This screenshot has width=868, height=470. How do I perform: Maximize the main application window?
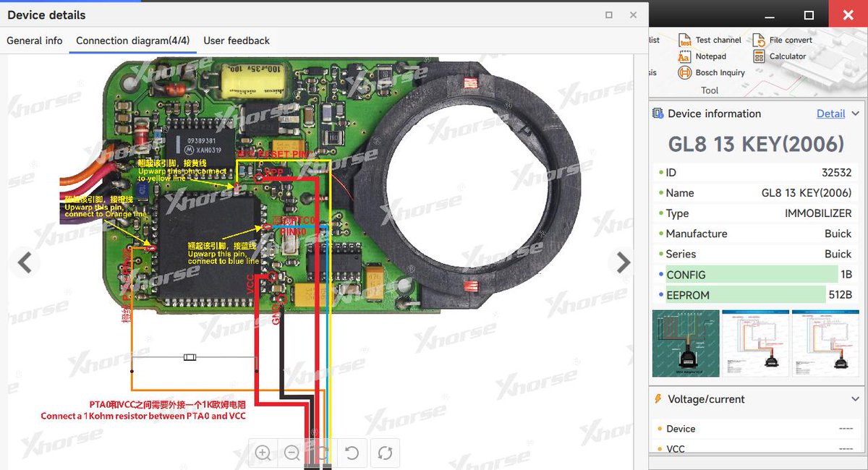point(809,15)
